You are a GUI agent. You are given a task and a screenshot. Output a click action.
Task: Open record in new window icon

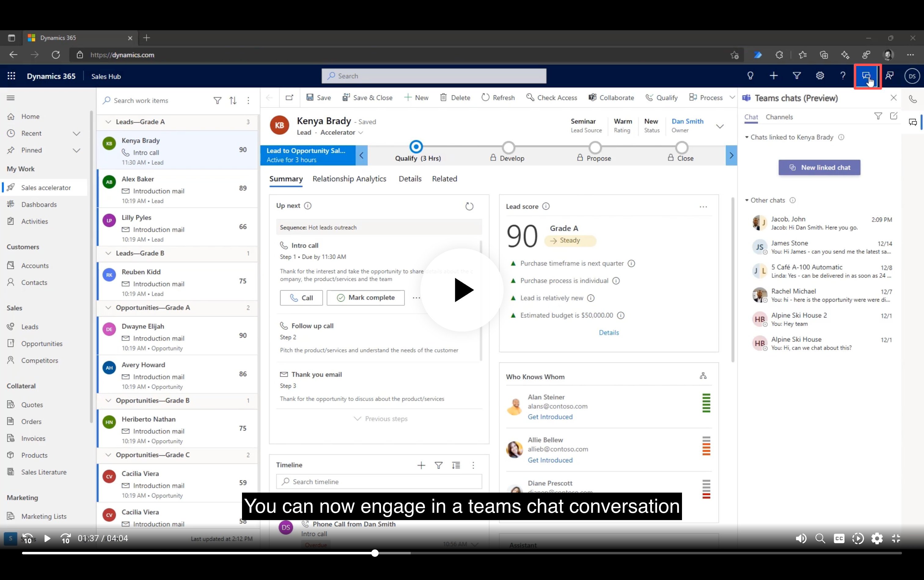tap(290, 97)
